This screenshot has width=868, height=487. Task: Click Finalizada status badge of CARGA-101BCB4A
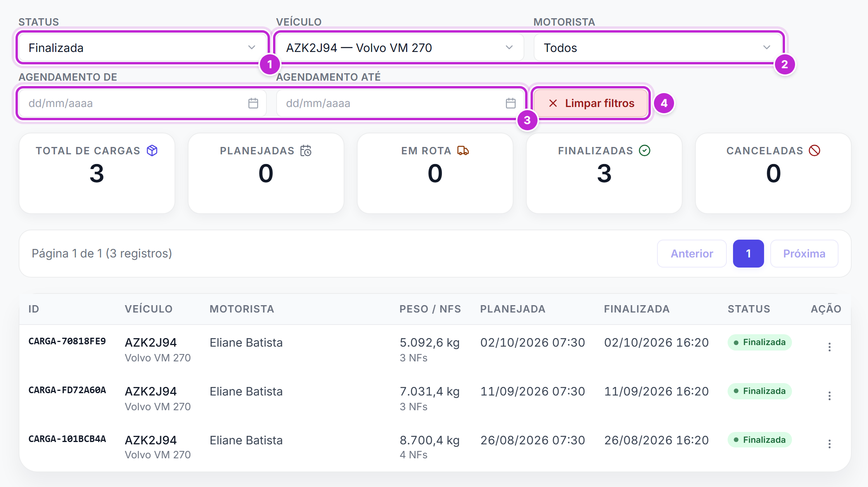point(759,440)
